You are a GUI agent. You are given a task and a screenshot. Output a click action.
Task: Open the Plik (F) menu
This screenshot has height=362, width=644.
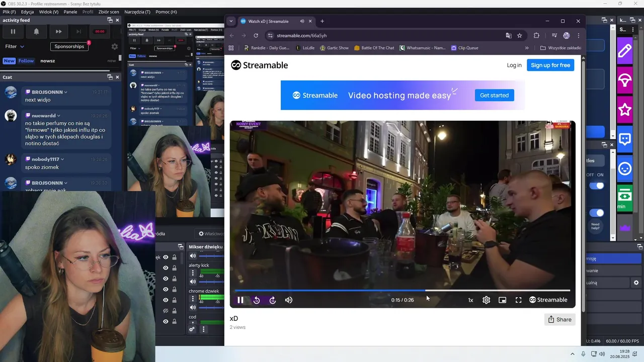tap(9, 12)
